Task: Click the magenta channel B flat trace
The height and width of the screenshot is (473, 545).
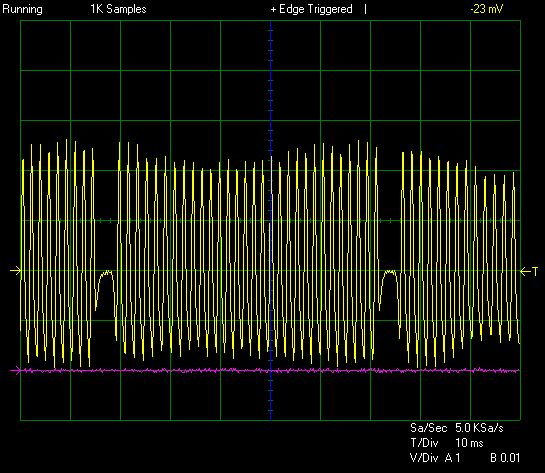Action: tap(270, 370)
